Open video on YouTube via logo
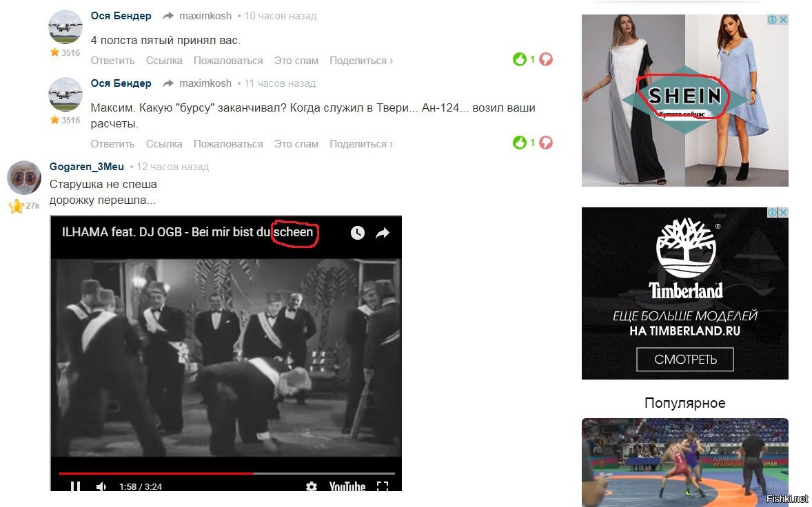The width and height of the screenshot is (812, 507). [x=347, y=486]
